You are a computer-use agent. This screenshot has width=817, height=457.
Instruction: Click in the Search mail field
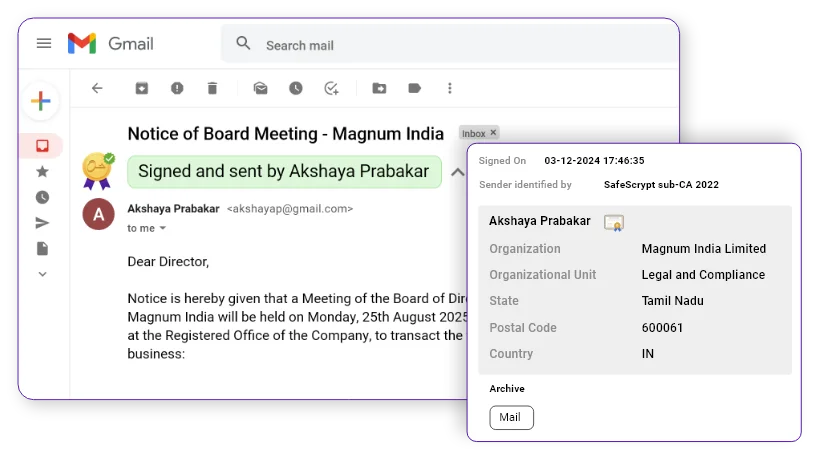coord(400,45)
